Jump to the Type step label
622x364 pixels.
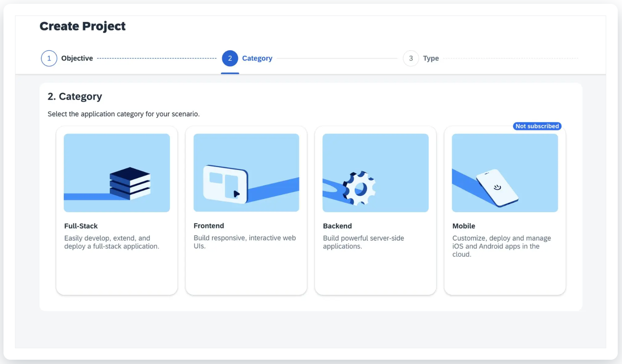tap(431, 58)
